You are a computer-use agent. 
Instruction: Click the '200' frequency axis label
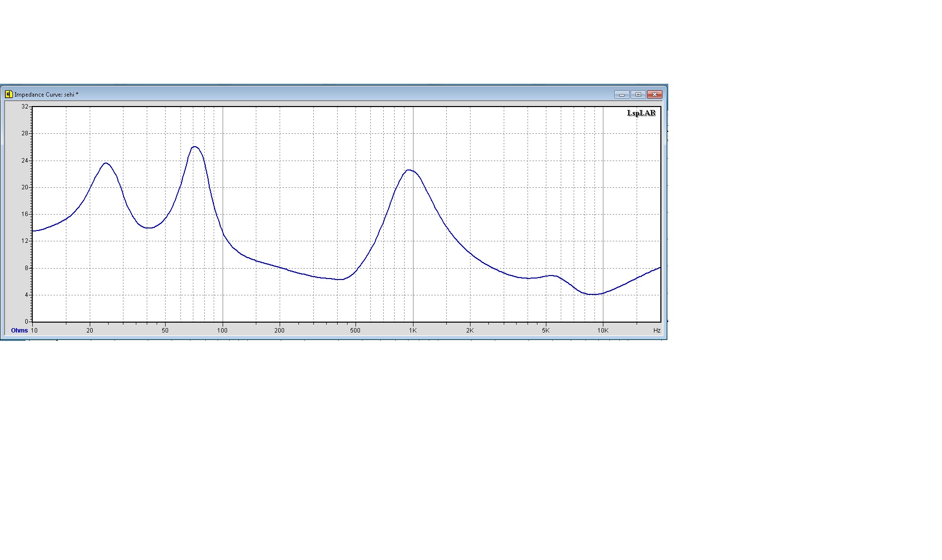click(x=280, y=331)
